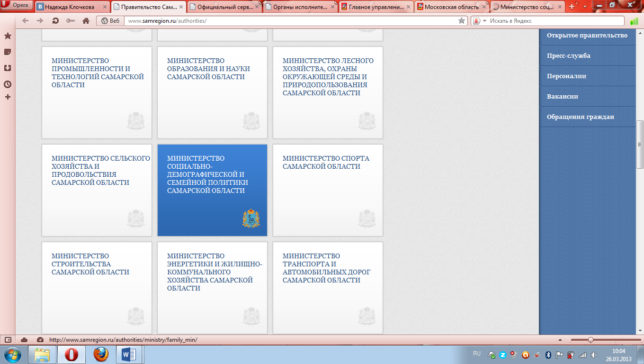Switch to Word in the taskbar

click(x=129, y=355)
